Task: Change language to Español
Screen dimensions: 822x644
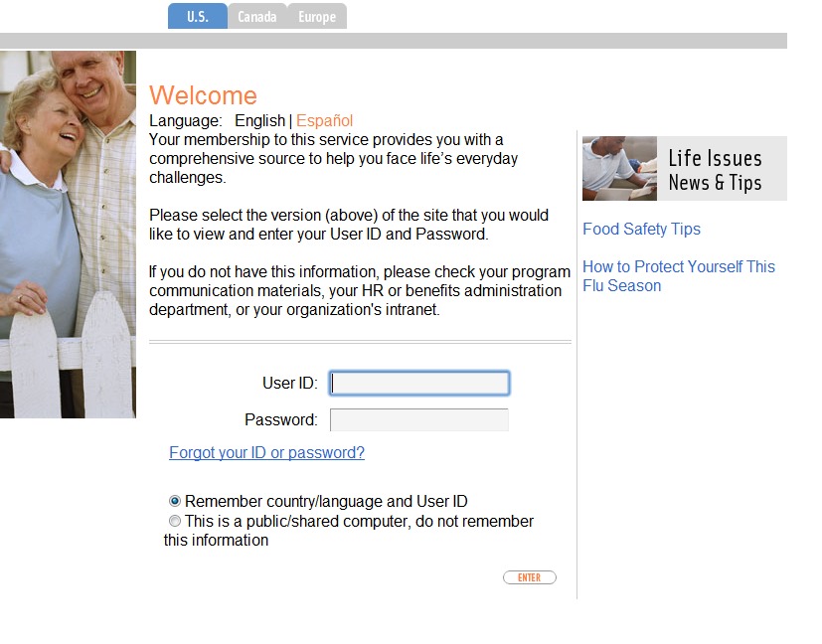Action: [324, 120]
